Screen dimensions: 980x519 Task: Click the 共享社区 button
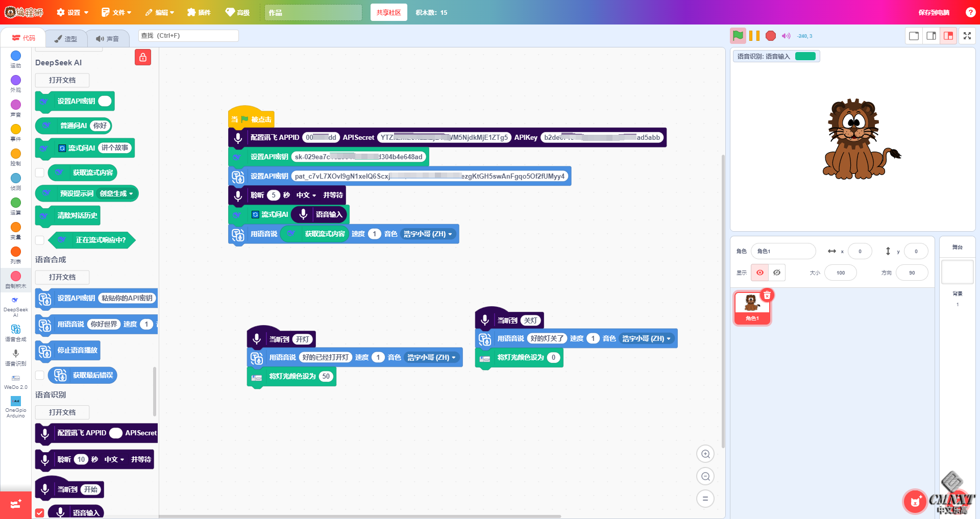pos(388,12)
